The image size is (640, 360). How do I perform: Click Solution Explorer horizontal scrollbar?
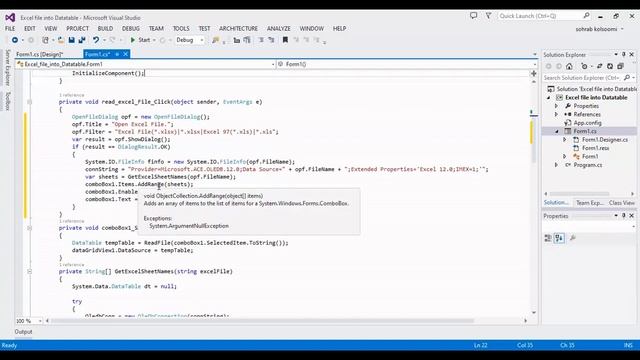[580, 194]
